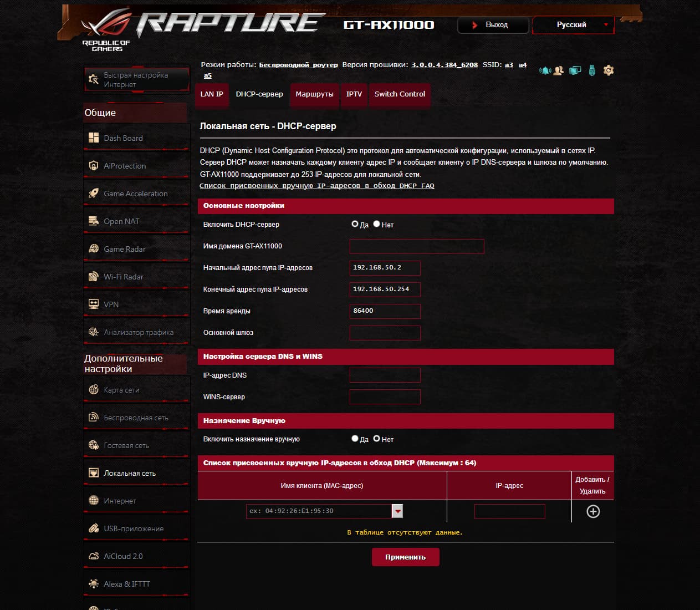The image size is (700, 610).
Task: Click the Имя домена GT-AX11000 field
Action: click(x=417, y=246)
